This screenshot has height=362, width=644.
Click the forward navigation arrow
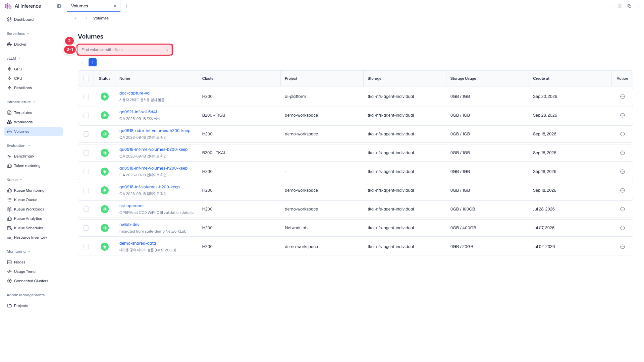(86, 18)
